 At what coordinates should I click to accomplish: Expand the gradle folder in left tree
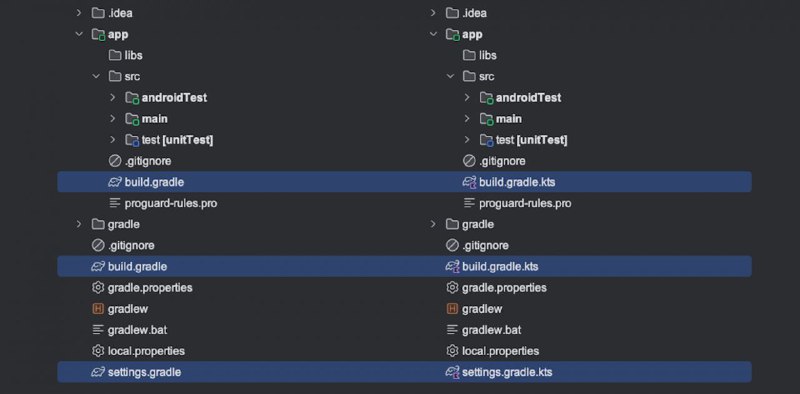point(79,224)
